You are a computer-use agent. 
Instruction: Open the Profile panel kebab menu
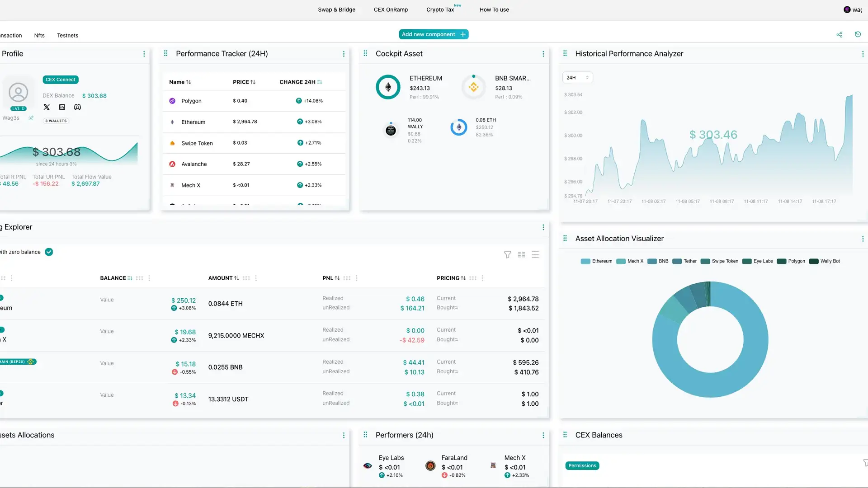pos(144,54)
